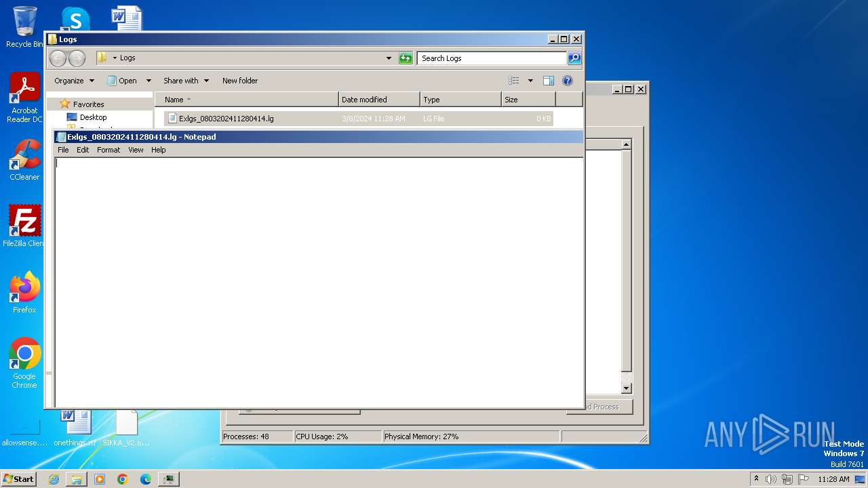The width and height of the screenshot is (868, 488).
Task: Expand the view options dropdown arrow
Action: [x=530, y=81]
